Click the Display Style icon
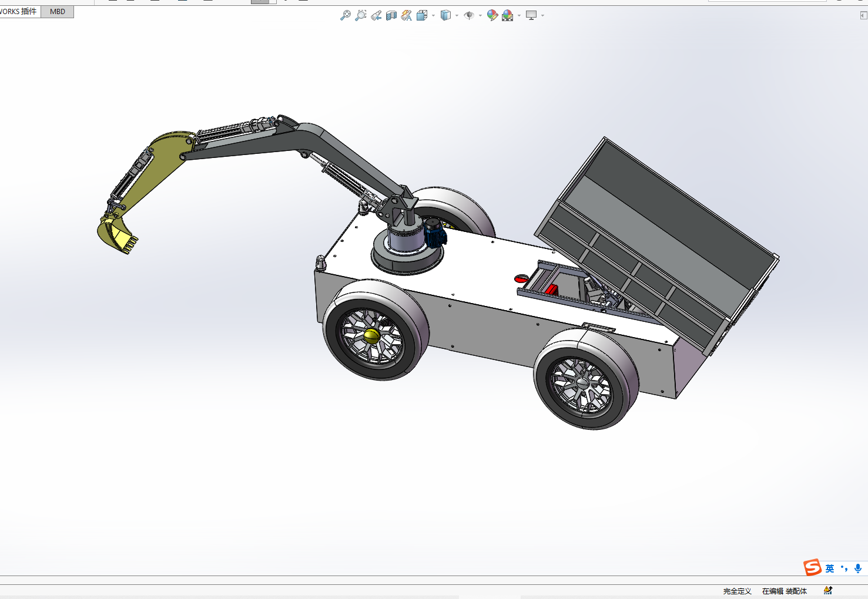868x599 pixels. coord(445,15)
